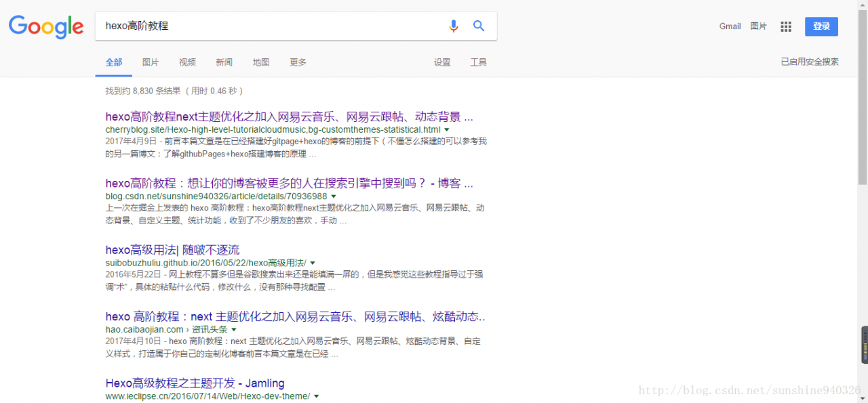The width and height of the screenshot is (868, 403).
Task: Select the 全部 search tab
Action: click(114, 62)
